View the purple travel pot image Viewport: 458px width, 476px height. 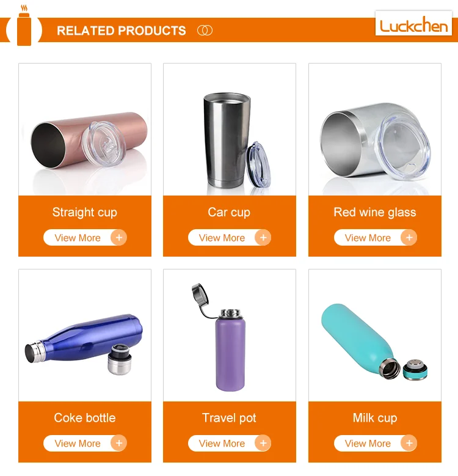coord(230,335)
